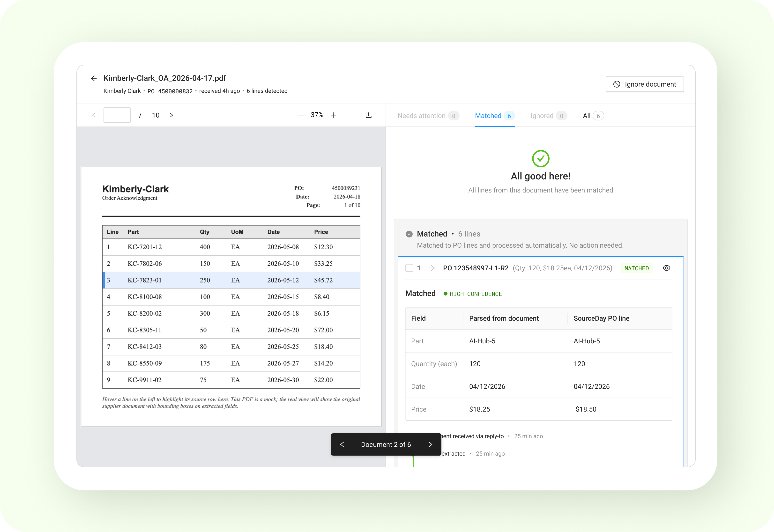Click the 37% zoom level value
774x532 pixels.
coord(317,115)
